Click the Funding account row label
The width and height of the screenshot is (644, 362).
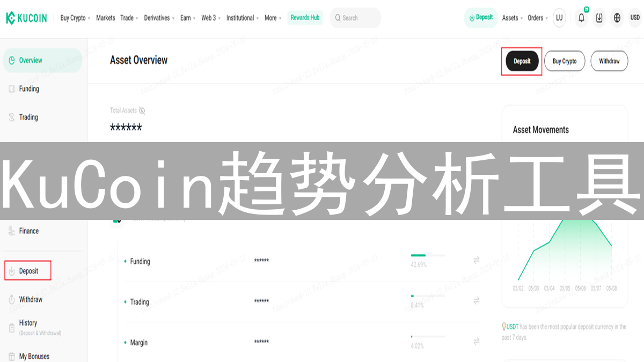pyautogui.click(x=140, y=262)
